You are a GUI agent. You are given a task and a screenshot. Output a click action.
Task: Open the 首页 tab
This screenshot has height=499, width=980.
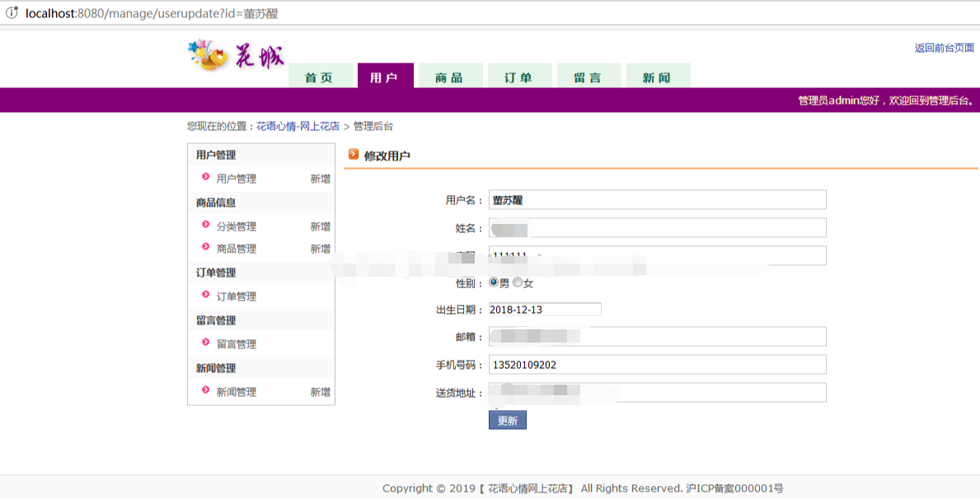tap(320, 76)
